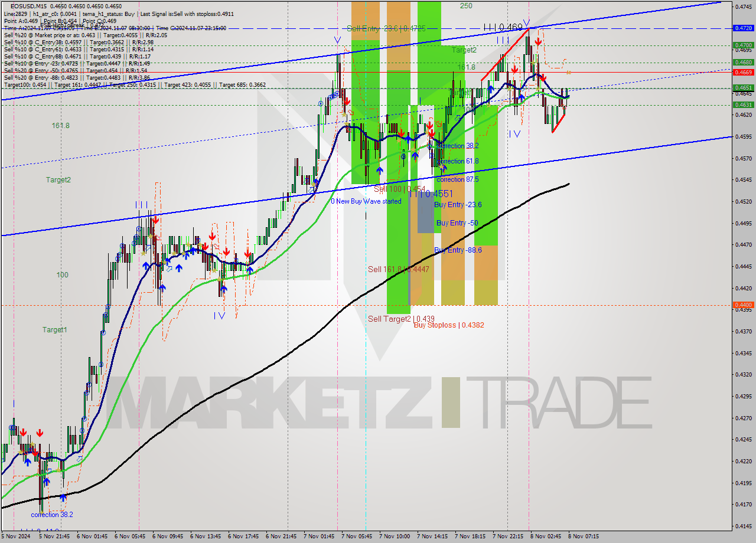
Task: Click '0 New Buy Wave started' text
Action: [366, 201]
